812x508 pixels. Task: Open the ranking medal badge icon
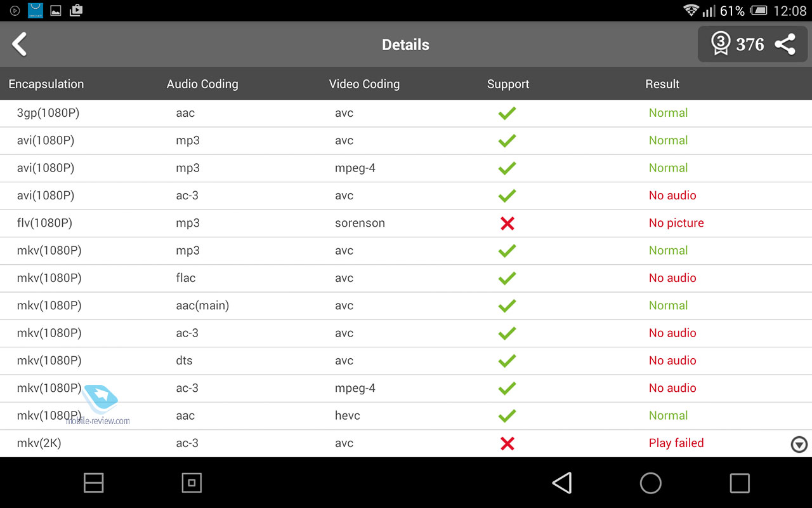[720, 44]
